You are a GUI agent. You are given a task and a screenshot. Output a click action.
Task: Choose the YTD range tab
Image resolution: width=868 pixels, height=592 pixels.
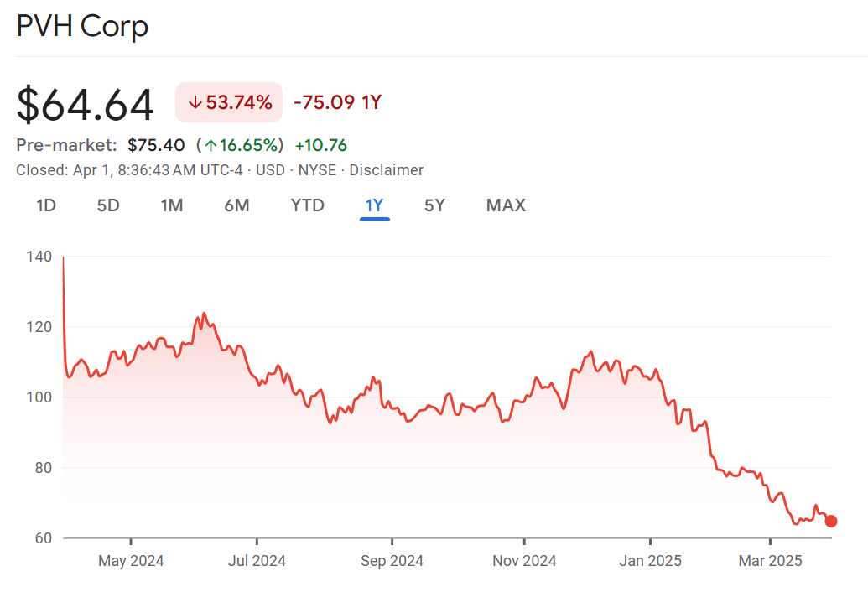pos(307,205)
